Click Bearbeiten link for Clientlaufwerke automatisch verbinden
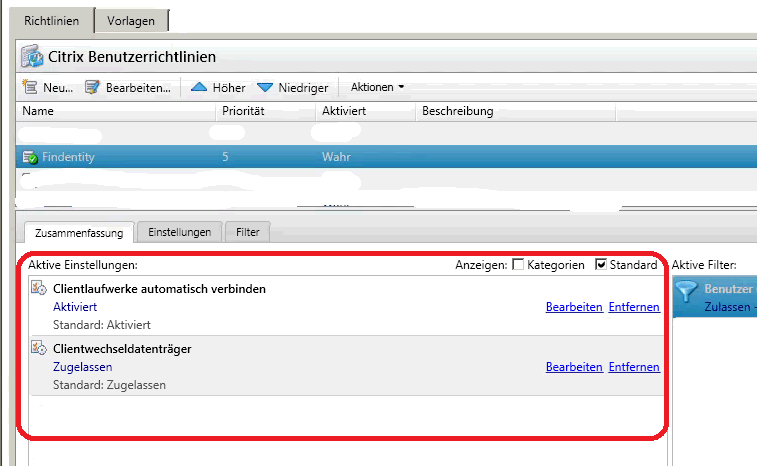 pyautogui.click(x=574, y=307)
